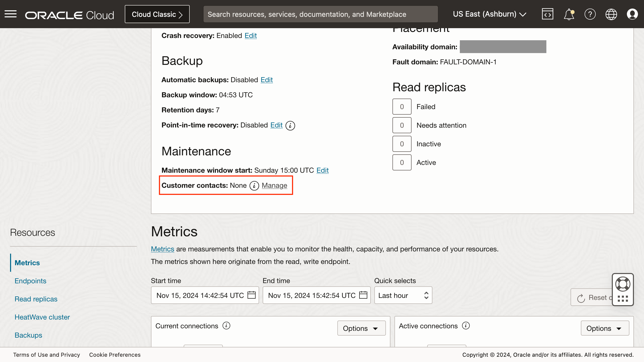
Task: Click the Point-in-time recovery info icon
Action: point(290,125)
